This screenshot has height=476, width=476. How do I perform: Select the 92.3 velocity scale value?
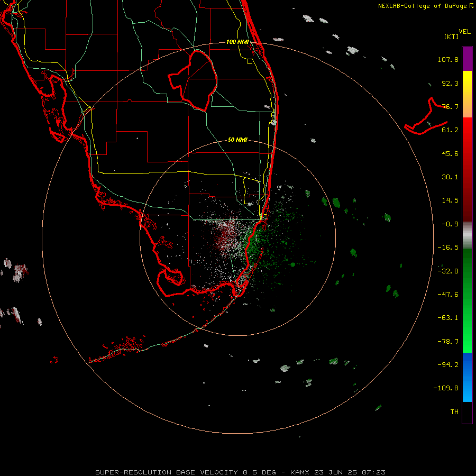click(450, 83)
